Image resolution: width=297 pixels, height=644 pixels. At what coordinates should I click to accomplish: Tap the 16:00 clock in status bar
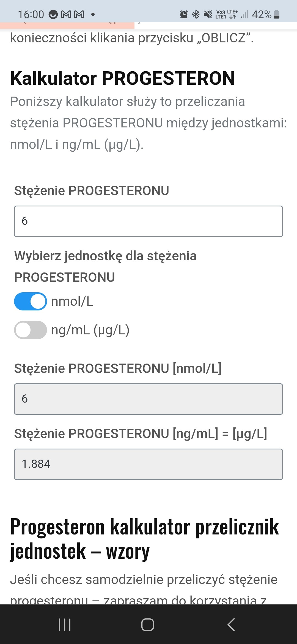pos(31,14)
